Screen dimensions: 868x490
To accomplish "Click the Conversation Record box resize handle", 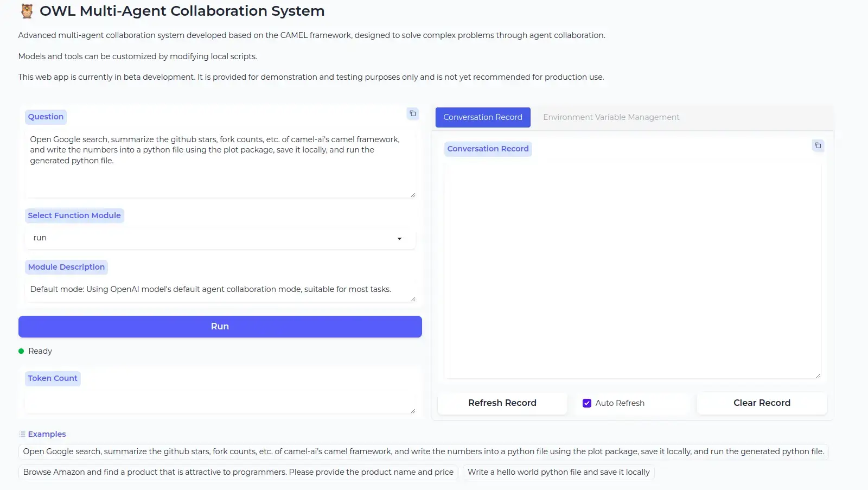I will point(818,375).
